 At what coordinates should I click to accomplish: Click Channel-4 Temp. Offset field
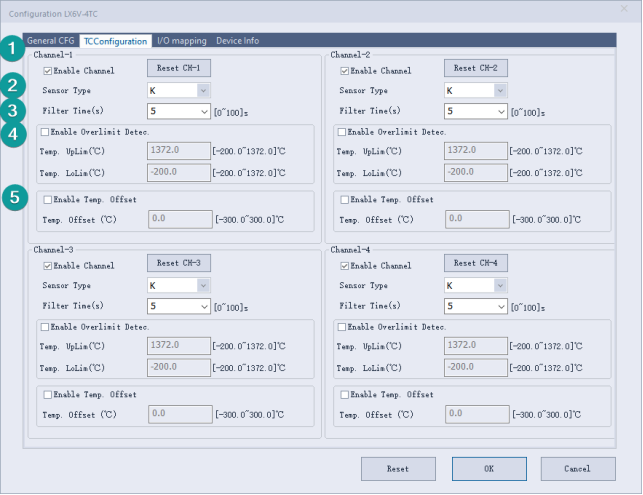tap(477, 414)
